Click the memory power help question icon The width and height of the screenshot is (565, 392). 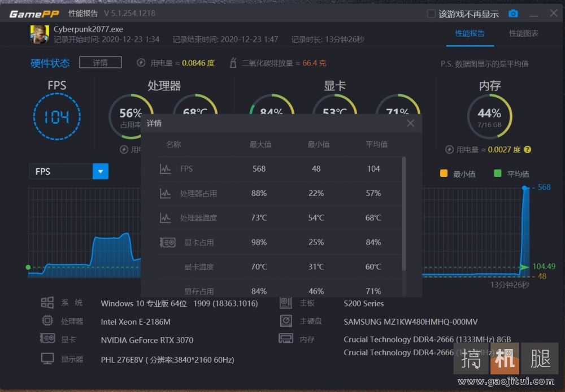pyautogui.click(x=527, y=150)
